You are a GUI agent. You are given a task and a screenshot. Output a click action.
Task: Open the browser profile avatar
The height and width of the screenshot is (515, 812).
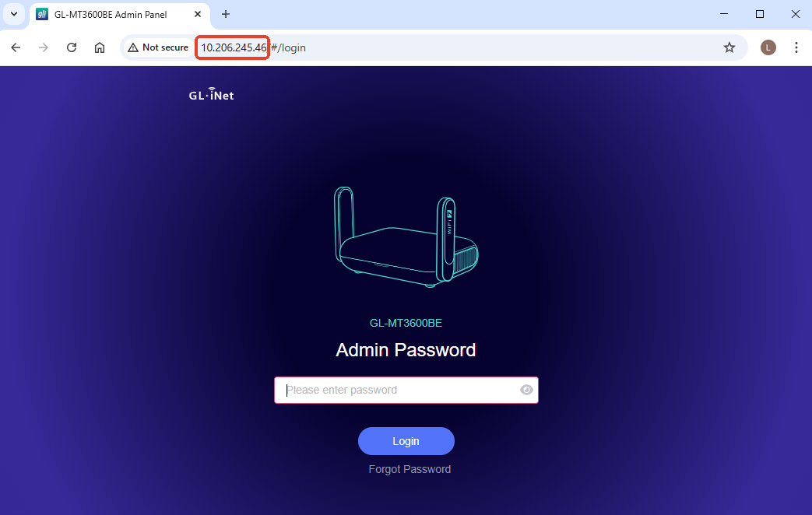coord(768,47)
